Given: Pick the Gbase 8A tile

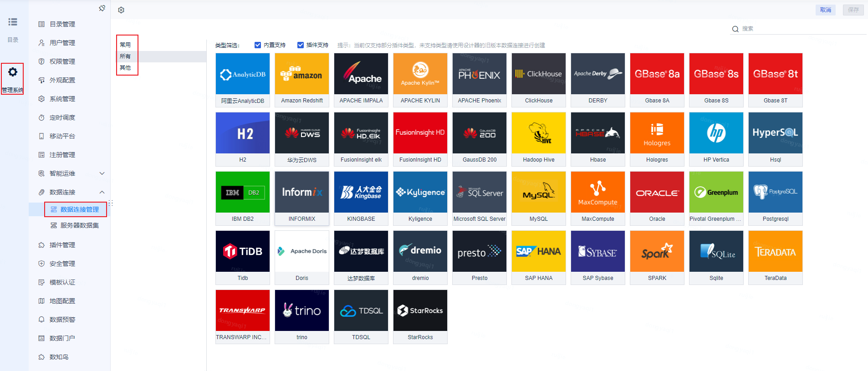Looking at the screenshot, I should [657, 80].
